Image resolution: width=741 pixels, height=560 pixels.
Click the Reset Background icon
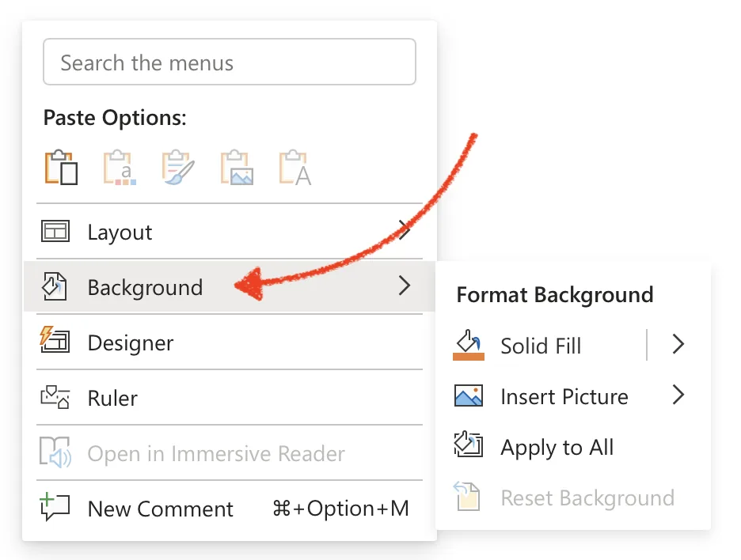[467, 496]
